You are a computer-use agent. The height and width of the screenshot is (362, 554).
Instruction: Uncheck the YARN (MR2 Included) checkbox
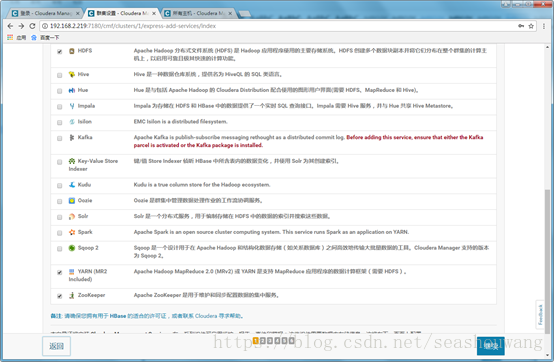(59, 272)
